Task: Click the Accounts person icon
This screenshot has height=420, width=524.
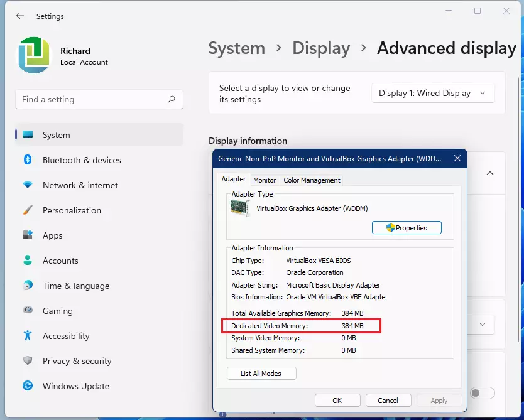Action: coord(28,260)
